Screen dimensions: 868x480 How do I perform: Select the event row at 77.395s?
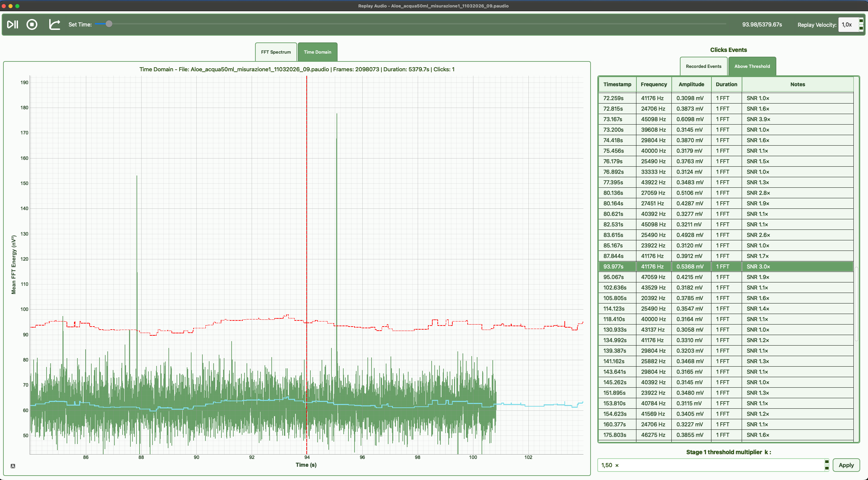726,182
